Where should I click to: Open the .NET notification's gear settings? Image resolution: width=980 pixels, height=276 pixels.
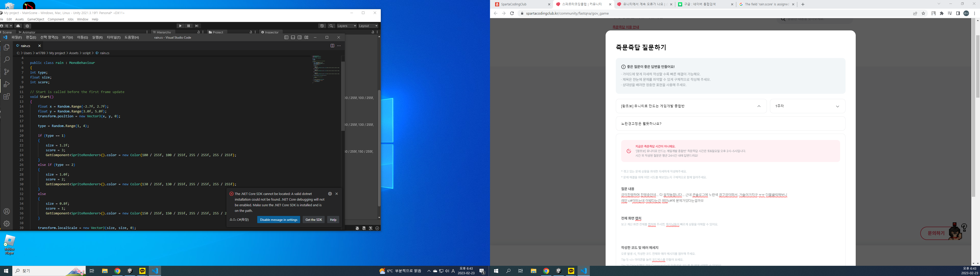330,194
